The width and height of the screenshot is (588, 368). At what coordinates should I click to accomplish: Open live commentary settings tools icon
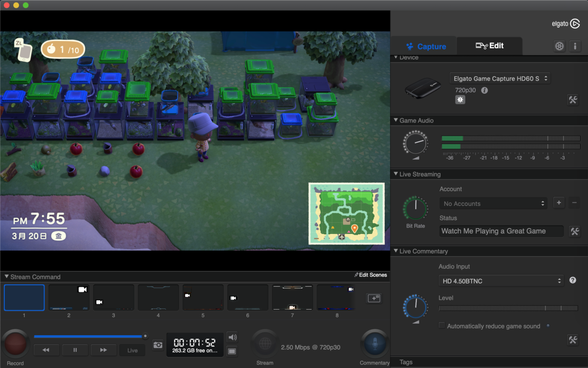tap(573, 340)
